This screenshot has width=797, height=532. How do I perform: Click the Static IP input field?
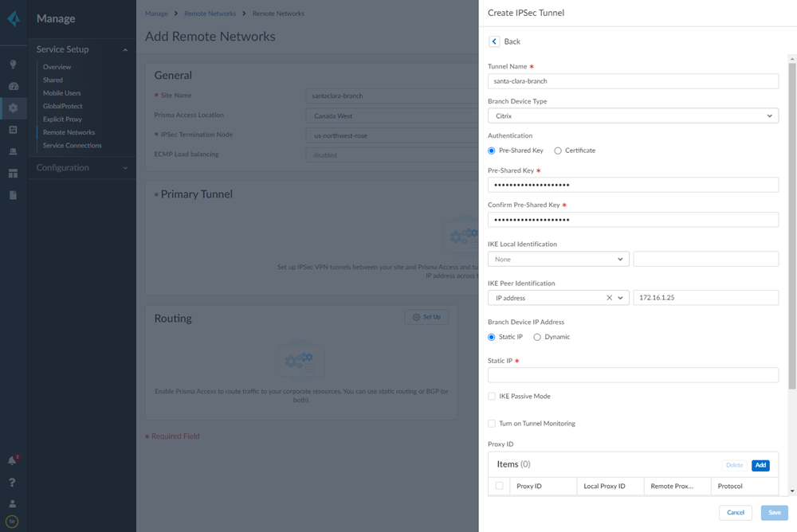(x=633, y=375)
